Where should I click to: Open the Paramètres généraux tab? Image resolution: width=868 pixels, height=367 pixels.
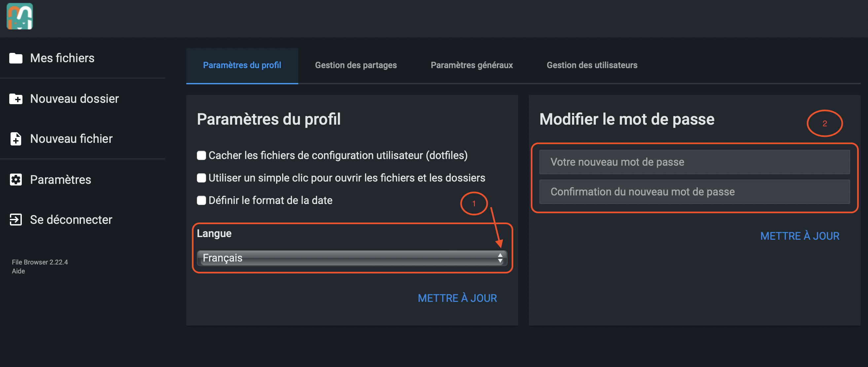471,65
